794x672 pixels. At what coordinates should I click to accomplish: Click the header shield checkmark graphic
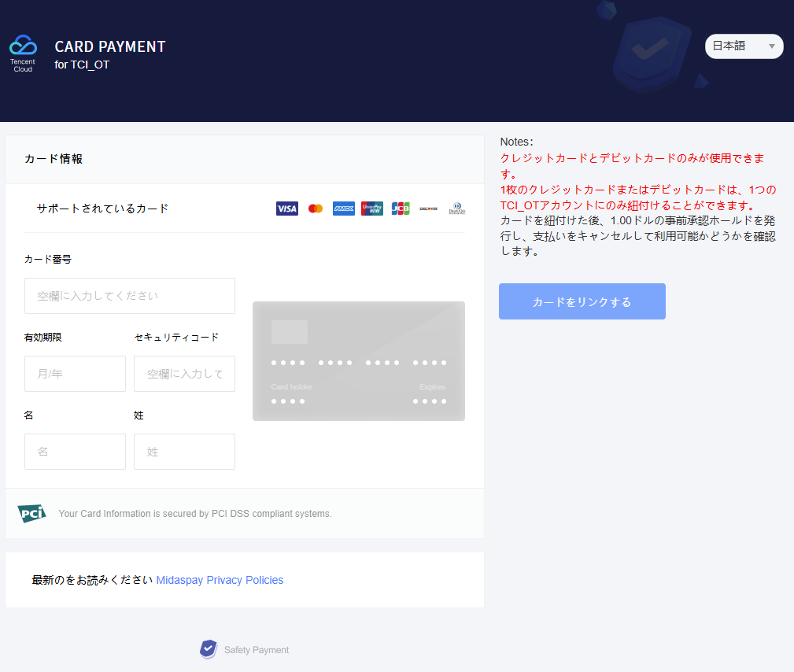click(x=651, y=54)
